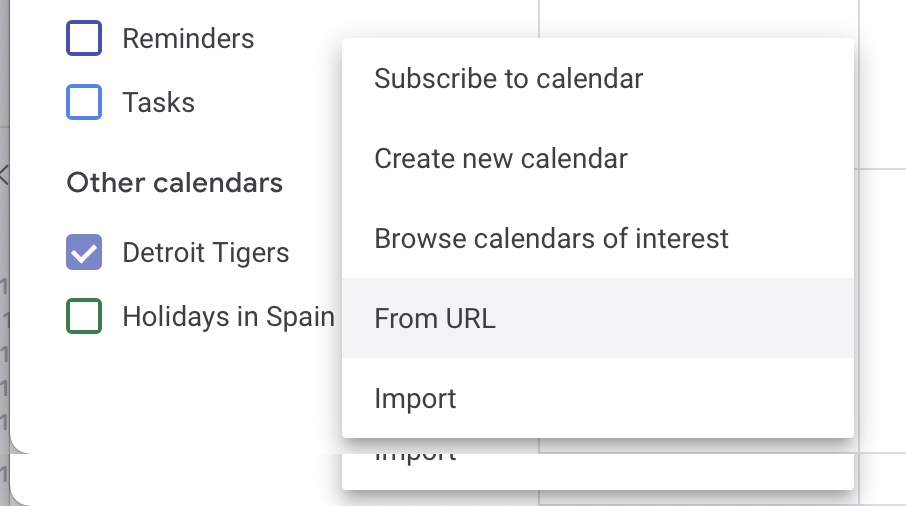
Task: Select the Tasks calendar label
Action: tap(158, 103)
